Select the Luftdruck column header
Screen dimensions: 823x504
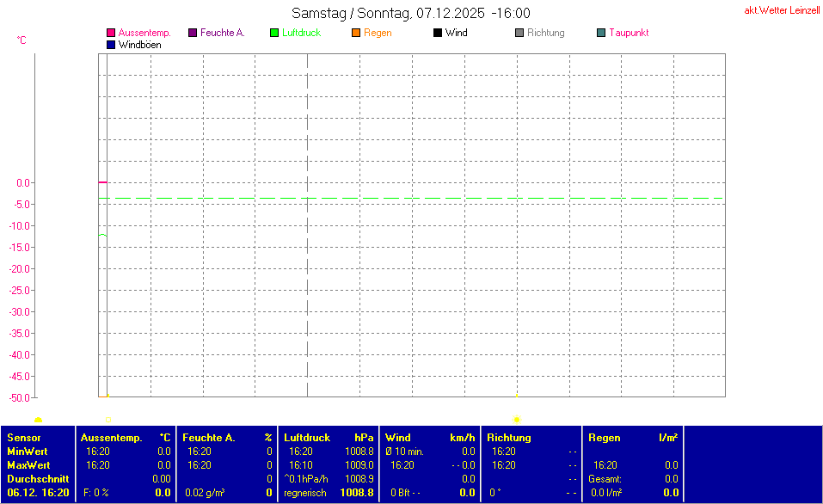pyautogui.click(x=306, y=438)
